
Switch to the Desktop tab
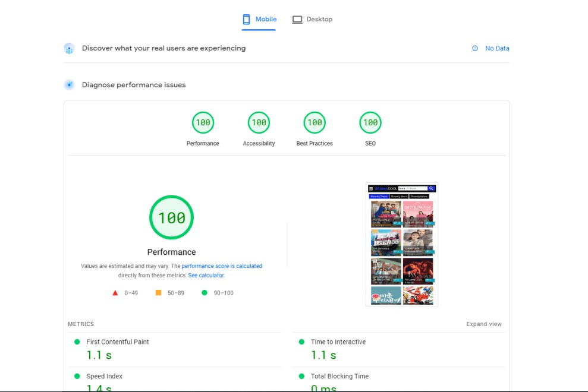312,20
